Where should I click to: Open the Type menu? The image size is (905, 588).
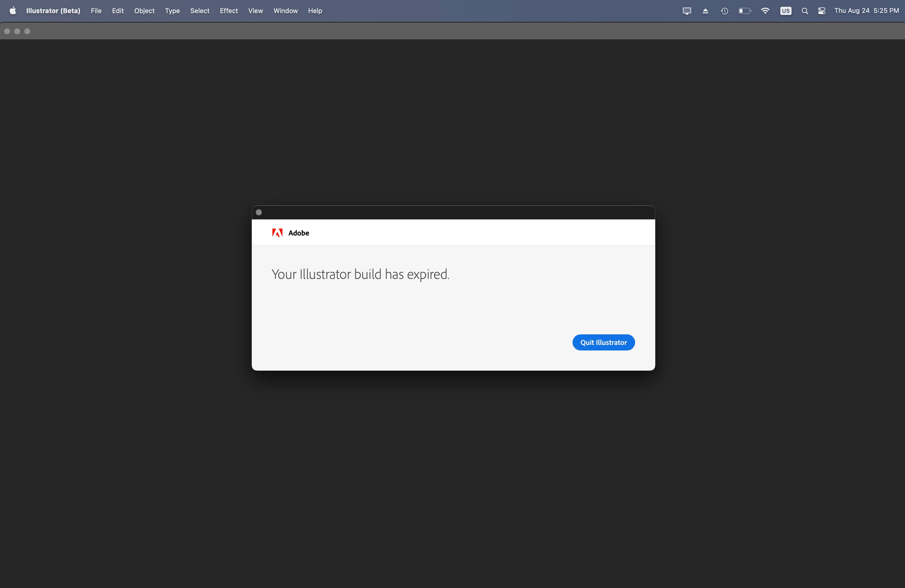[x=172, y=11]
